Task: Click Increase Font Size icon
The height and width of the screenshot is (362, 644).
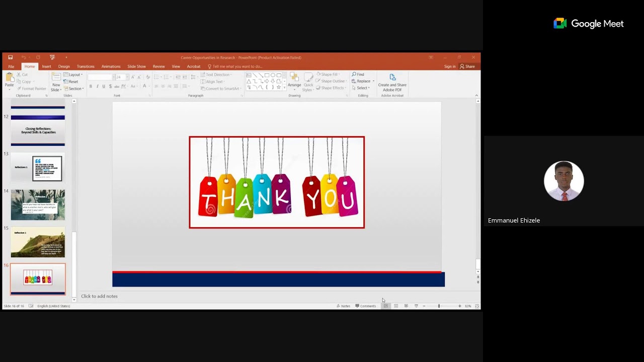Action: [133, 77]
